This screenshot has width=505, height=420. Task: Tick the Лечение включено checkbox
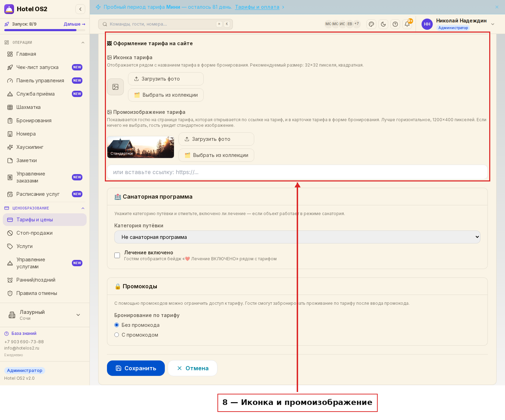[x=117, y=255]
